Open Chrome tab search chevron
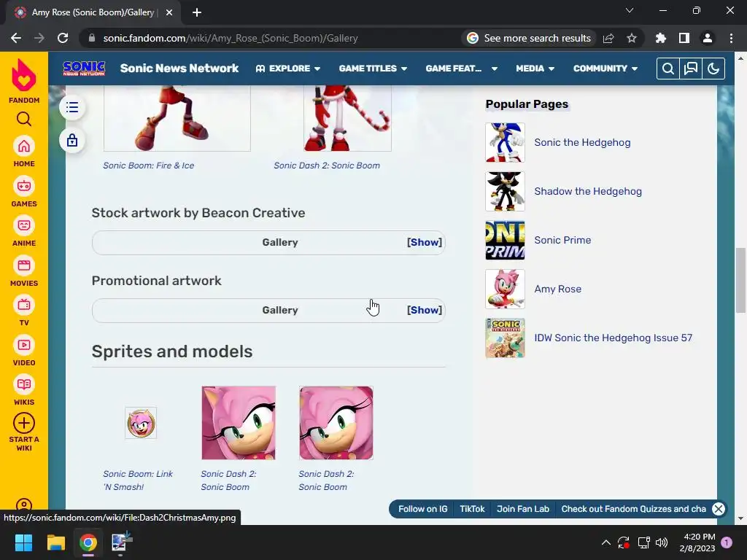The image size is (747, 560). pyautogui.click(x=630, y=10)
